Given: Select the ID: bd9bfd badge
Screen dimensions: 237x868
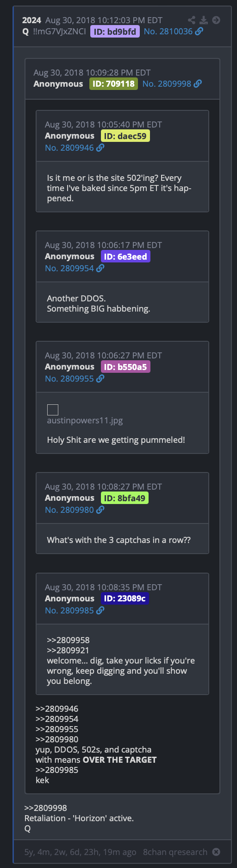Looking at the screenshot, I should [115, 32].
